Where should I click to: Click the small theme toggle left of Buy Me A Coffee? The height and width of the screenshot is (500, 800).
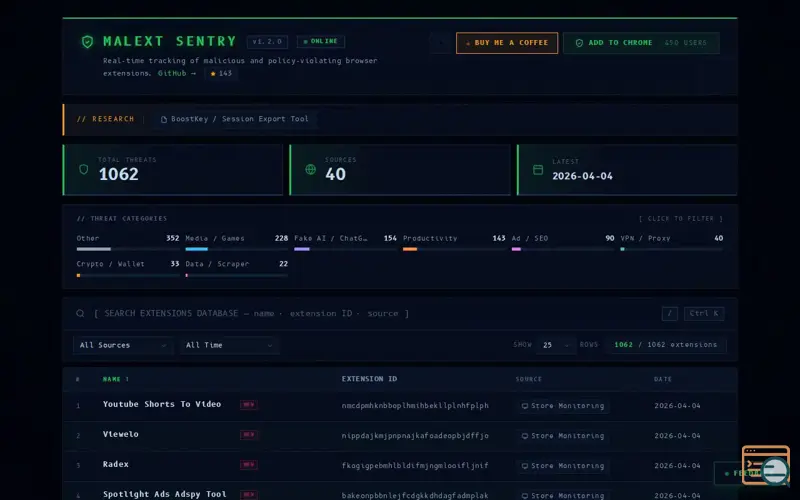441,43
